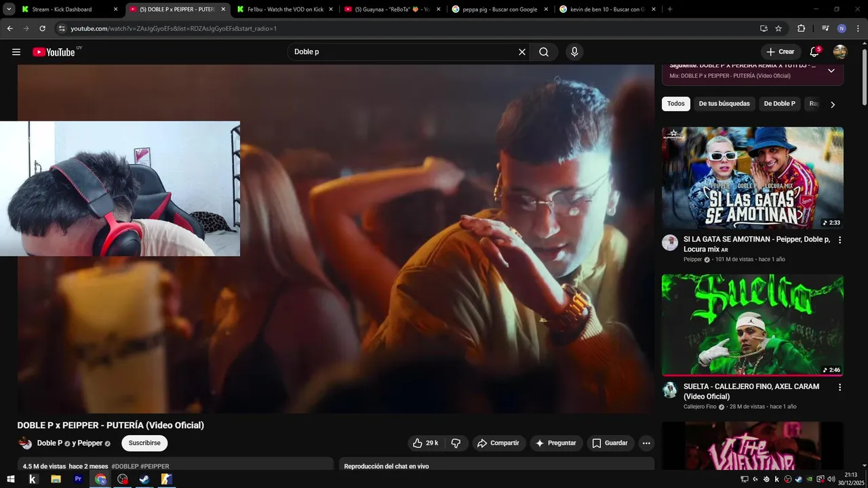The height and width of the screenshot is (488, 868).
Task: Open options for SUELTA video
Action: coord(840,387)
